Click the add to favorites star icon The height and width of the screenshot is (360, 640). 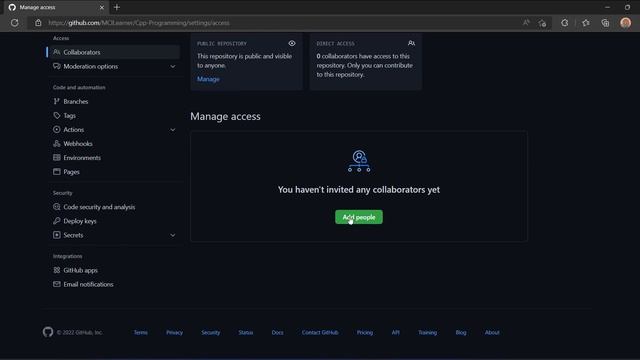tap(542, 23)
